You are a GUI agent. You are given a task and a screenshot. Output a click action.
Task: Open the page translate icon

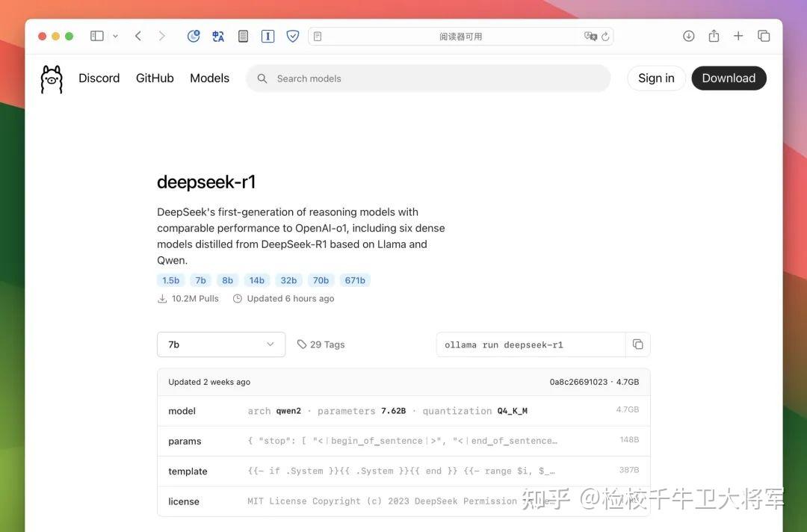[217, 35]
